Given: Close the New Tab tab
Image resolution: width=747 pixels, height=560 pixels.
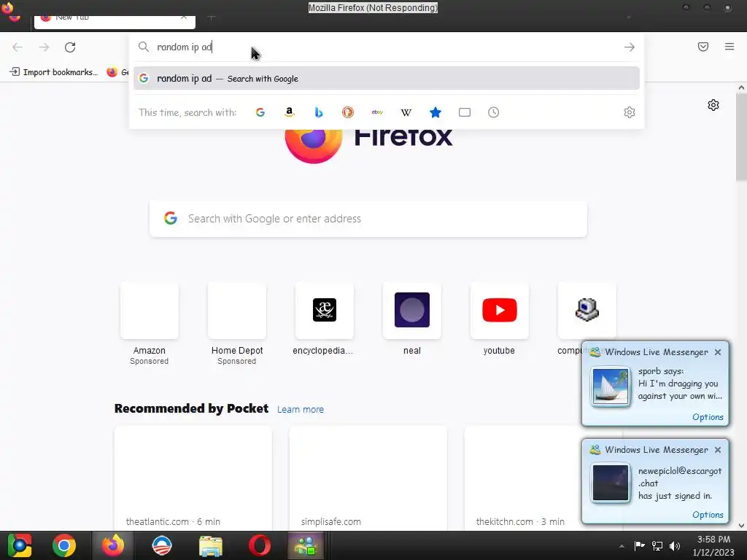Looking at the screenshot, I should tap(184, 18).
